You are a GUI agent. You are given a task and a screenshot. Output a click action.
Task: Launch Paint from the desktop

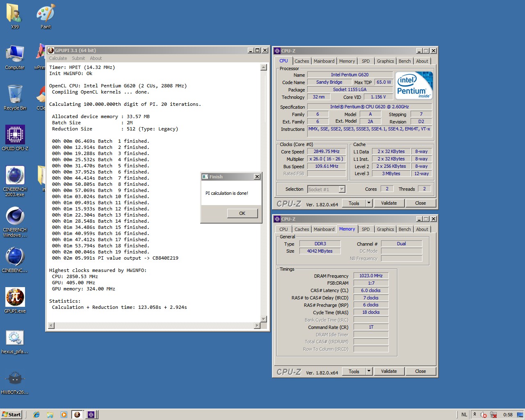(46, 16)
